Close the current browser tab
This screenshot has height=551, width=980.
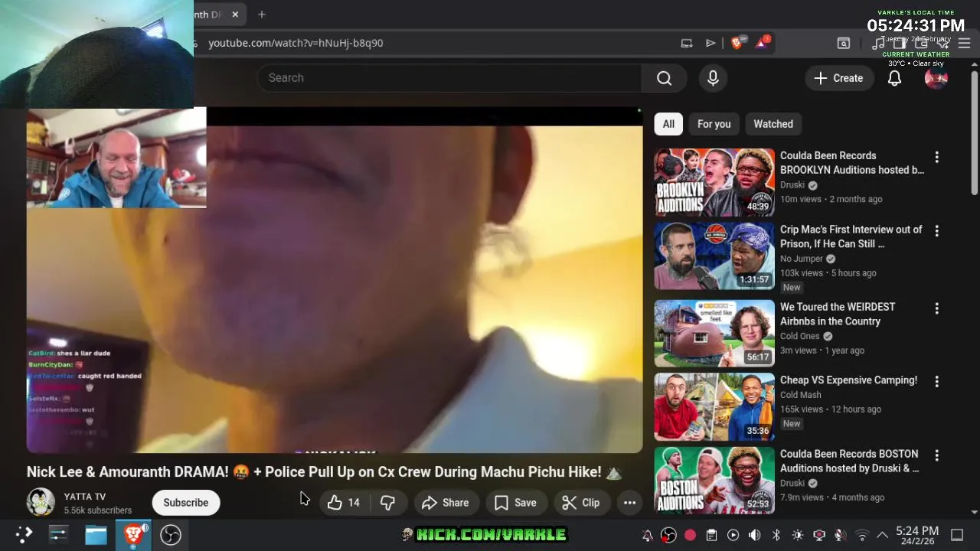(235, 15)
